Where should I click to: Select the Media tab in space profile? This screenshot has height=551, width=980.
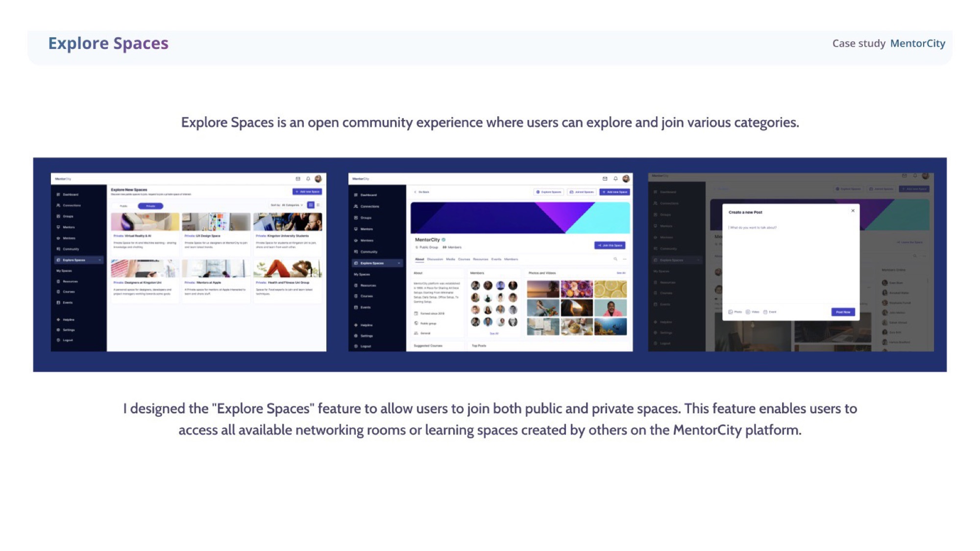coord(450,259)
